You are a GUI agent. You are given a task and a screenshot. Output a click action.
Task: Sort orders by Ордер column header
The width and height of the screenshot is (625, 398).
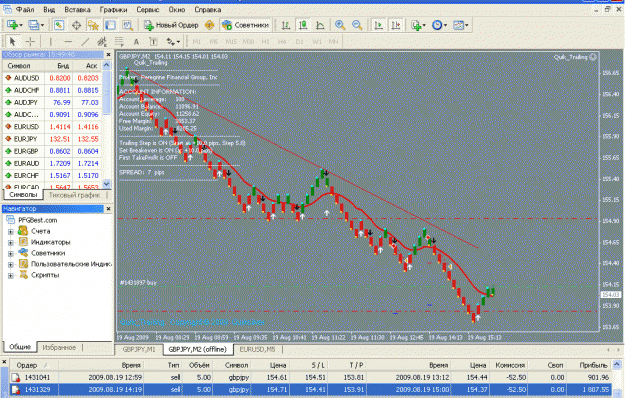coord(33,365)
